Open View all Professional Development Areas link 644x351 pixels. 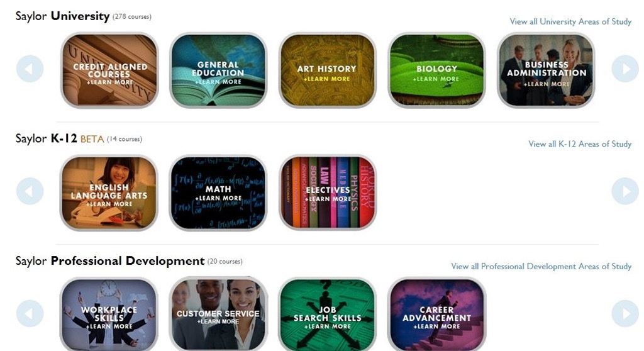pos(541,266)
